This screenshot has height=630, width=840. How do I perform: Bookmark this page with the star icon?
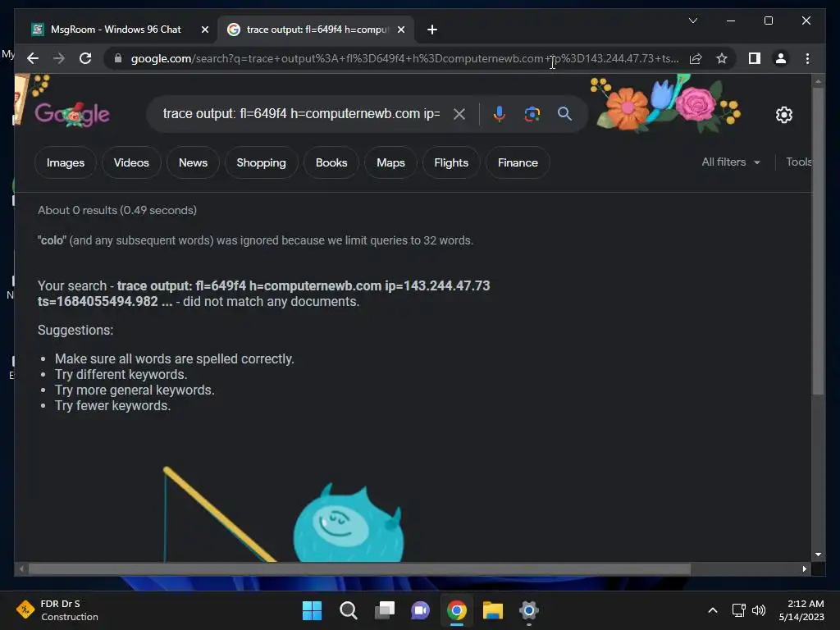pos(722,58)
